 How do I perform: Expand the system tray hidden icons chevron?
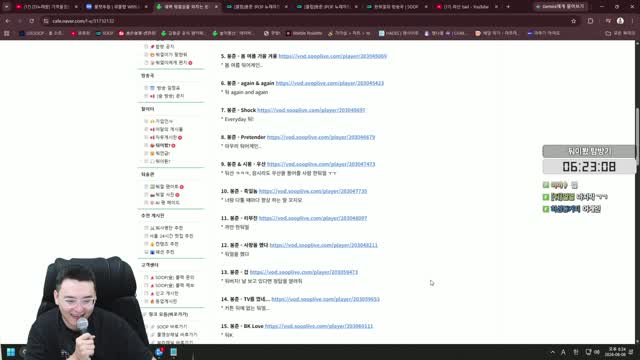[x=552, y=352]
